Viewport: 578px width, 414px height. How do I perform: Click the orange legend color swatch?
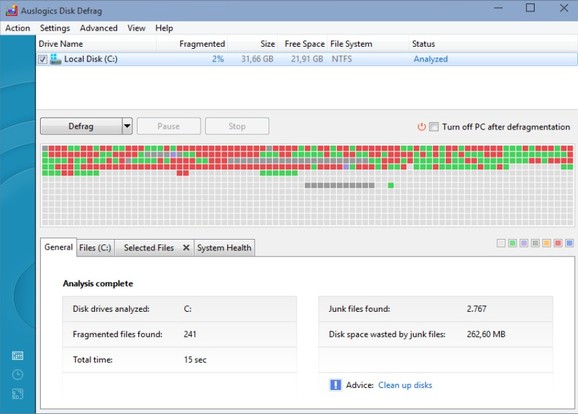547,243
